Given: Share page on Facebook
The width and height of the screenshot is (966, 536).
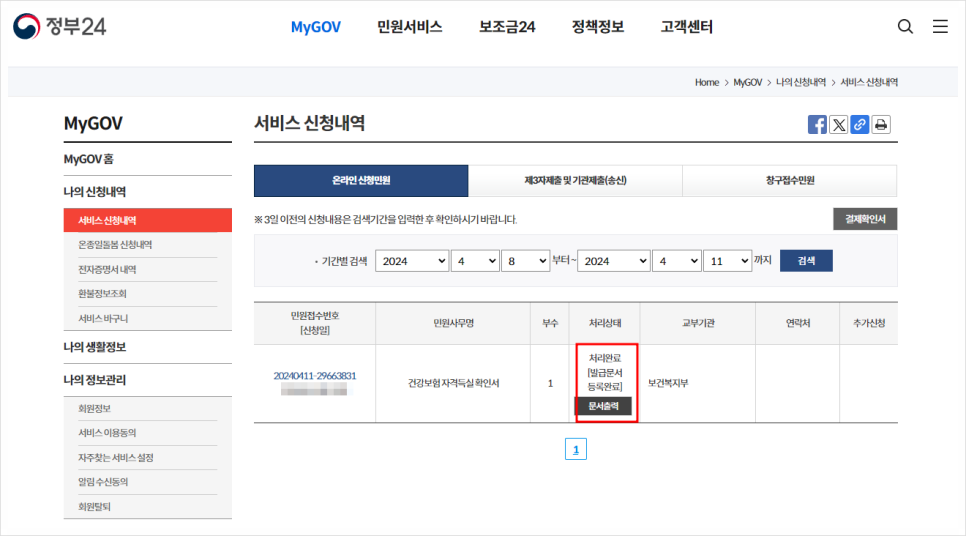Looking at the screenshot, I should click(818, 124).
